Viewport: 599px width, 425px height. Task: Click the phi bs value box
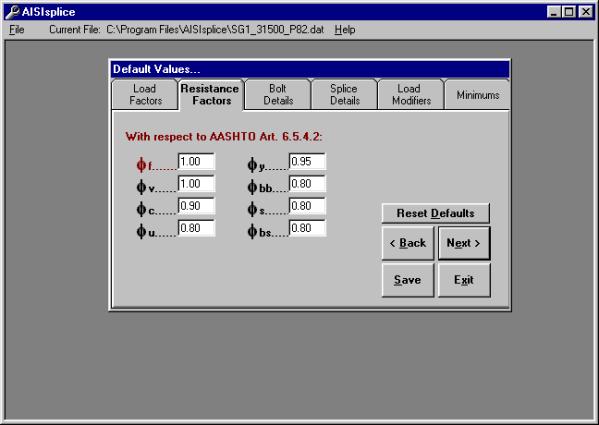[x=308, y=228]
